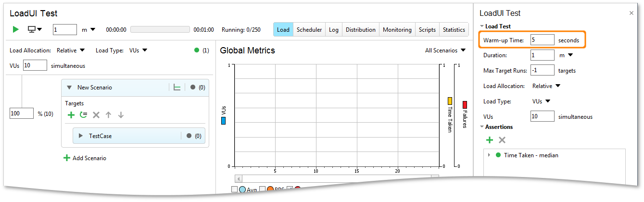Click the loop/think-time target icon in Targets
Viewport: 644px width, 202px height.
[x=83, y=115]
